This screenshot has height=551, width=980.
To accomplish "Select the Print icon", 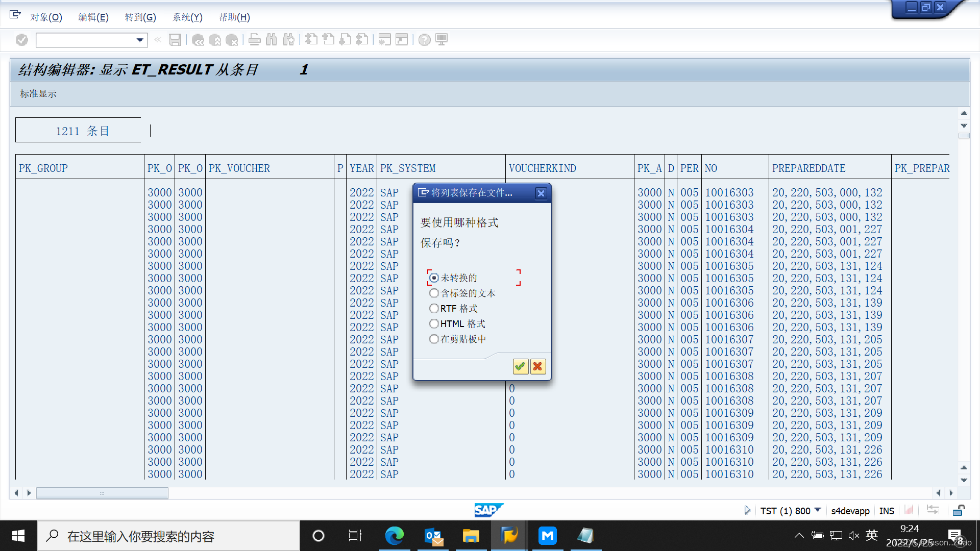I will pyautogui.click(x=255, y=40).
